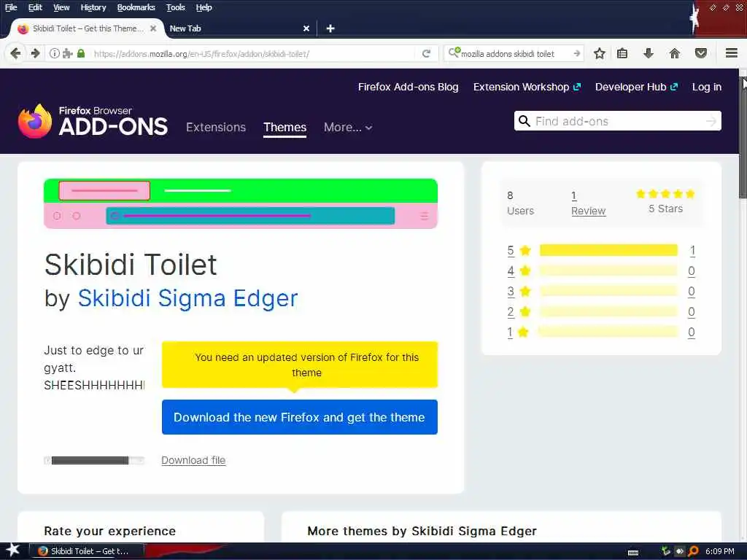Image resolution: width=747 pixels, height=560 pixels.
Task: Go to the Themes section
Action: (285, 127)
